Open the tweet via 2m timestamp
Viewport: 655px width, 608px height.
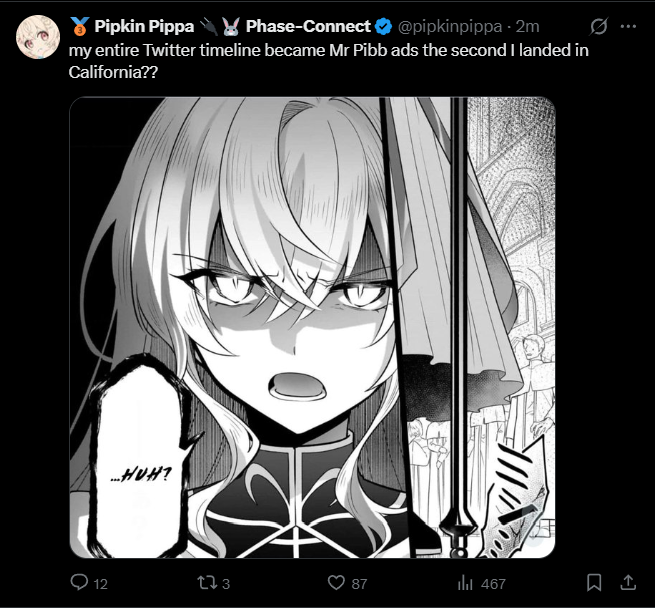[529, 26]
